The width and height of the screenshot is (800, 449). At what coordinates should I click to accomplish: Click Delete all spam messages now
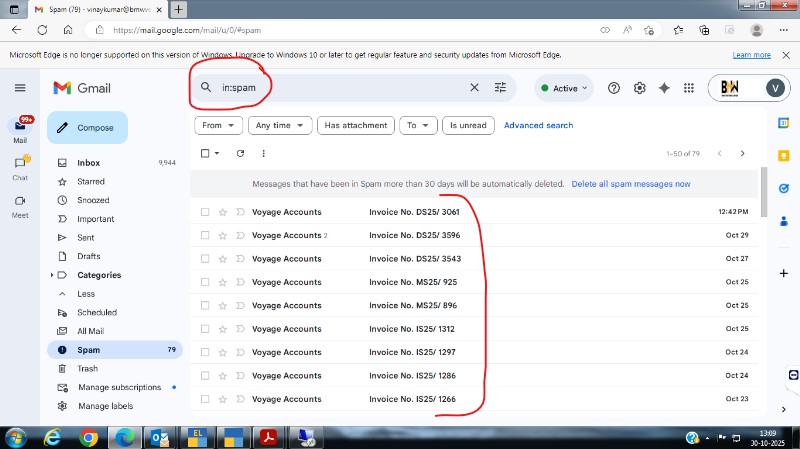tap(630, 184)
